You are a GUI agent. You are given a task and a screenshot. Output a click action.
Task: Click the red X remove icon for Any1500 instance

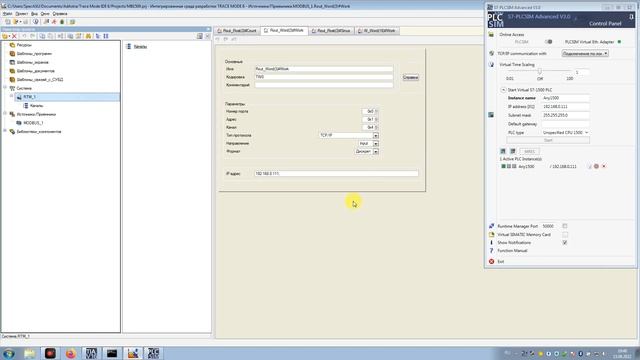point(604,166)
